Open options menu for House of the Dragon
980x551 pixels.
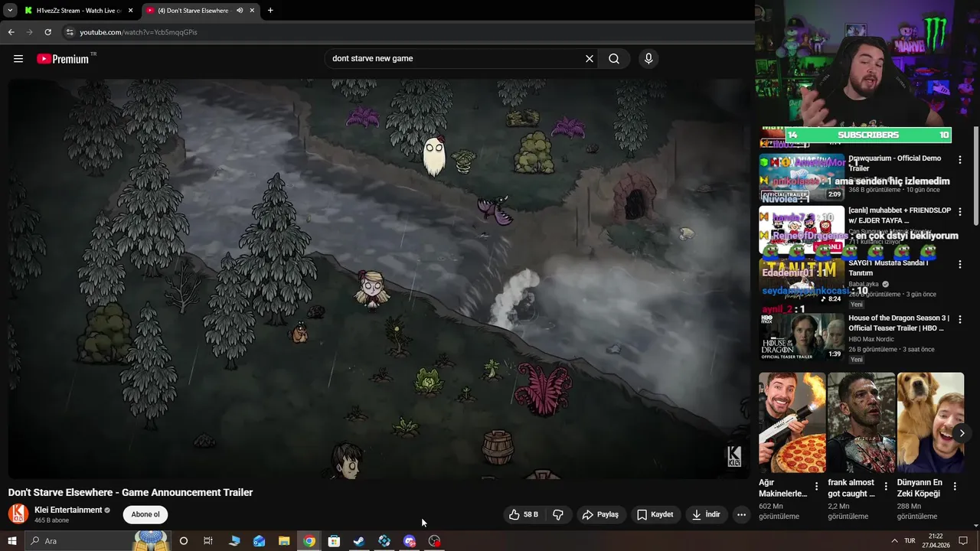pos(959,320)
